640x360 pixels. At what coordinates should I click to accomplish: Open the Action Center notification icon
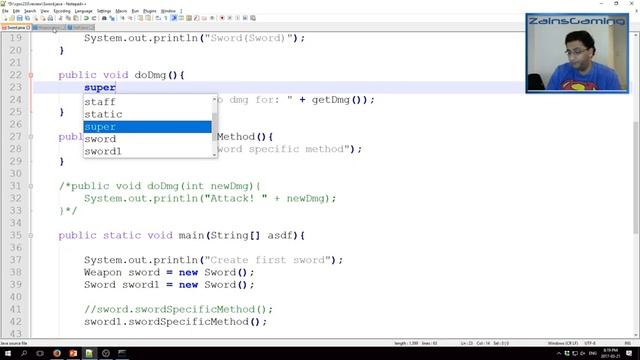(629, 353)
